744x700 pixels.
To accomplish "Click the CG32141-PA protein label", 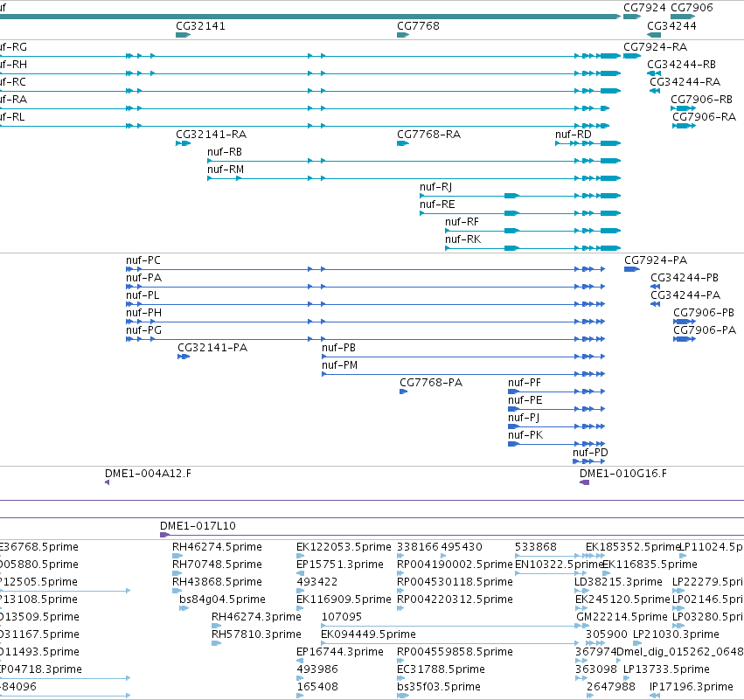I will (x=212, y=348).
